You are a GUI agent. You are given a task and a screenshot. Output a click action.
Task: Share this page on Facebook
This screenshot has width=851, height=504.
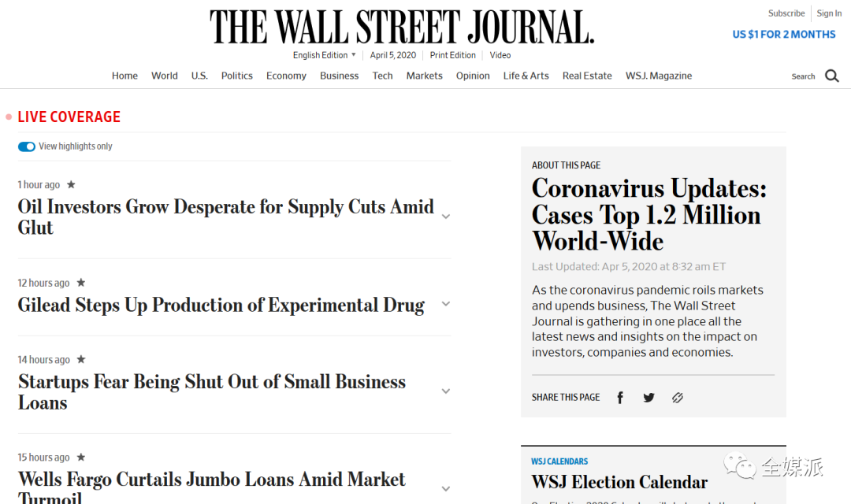620,398
